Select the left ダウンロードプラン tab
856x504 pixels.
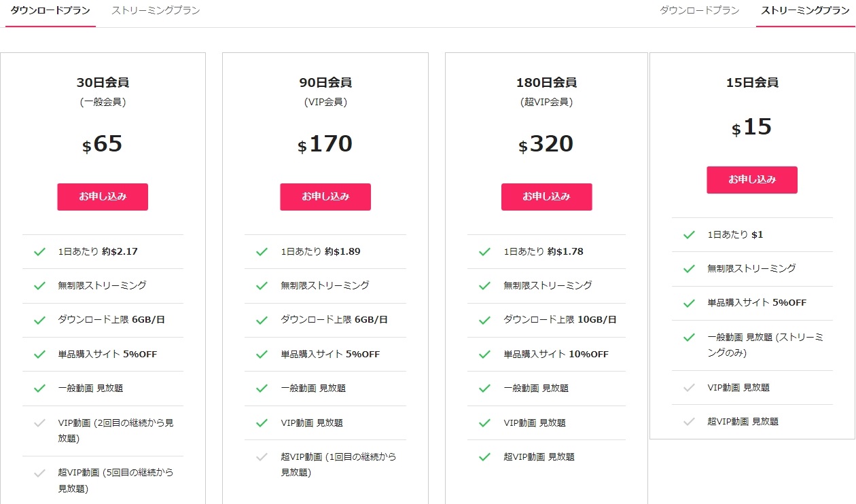[x=50, y=11]
